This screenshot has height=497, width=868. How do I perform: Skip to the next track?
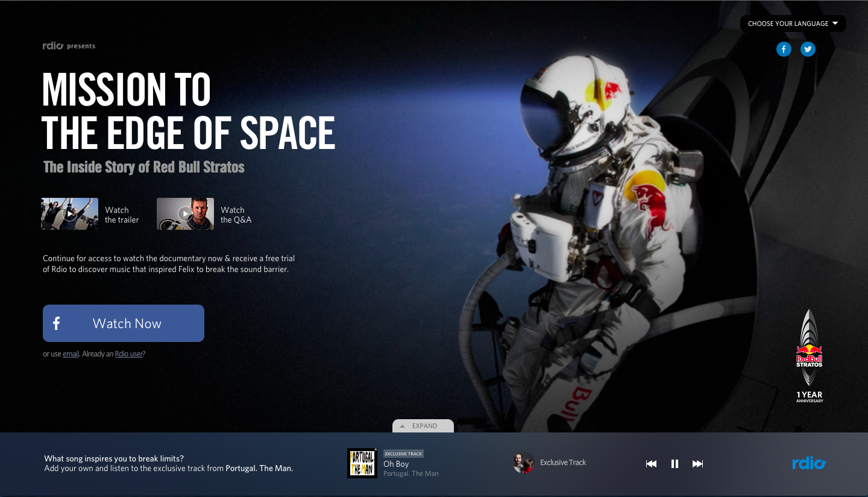[697, 464]
